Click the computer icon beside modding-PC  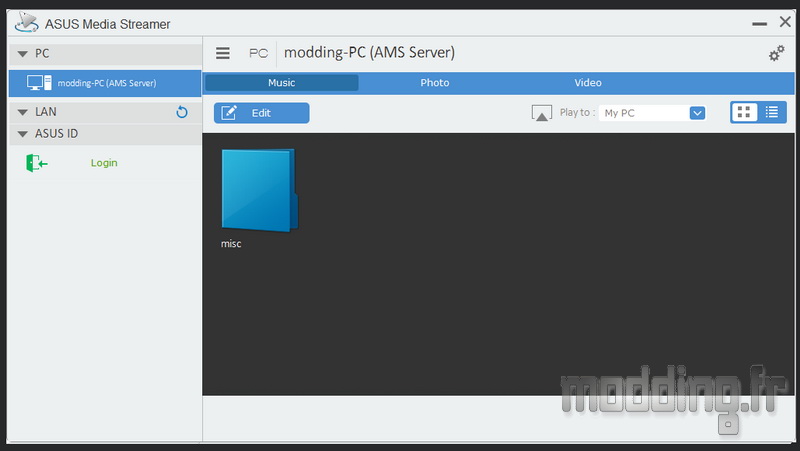coord(39,83)
